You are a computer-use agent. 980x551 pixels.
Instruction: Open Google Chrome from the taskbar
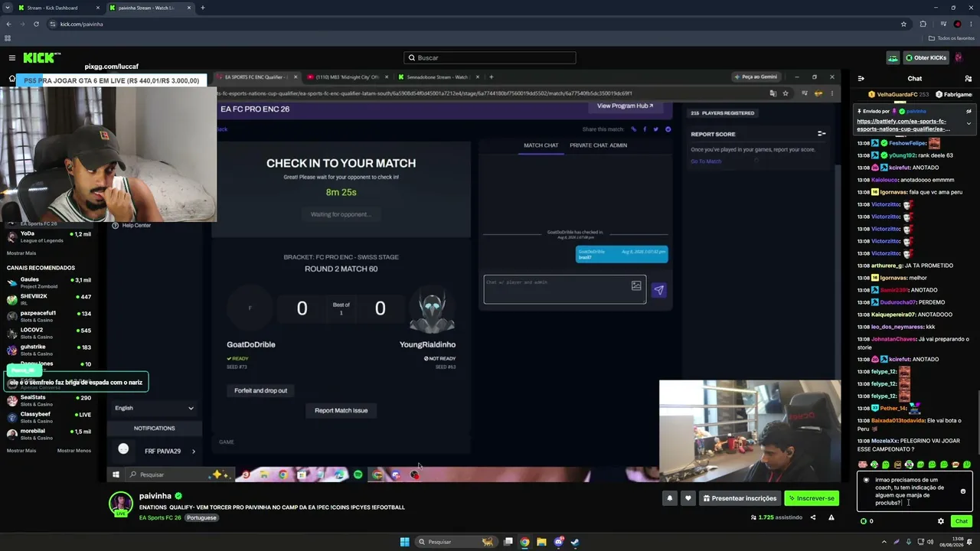pos(524,542)
